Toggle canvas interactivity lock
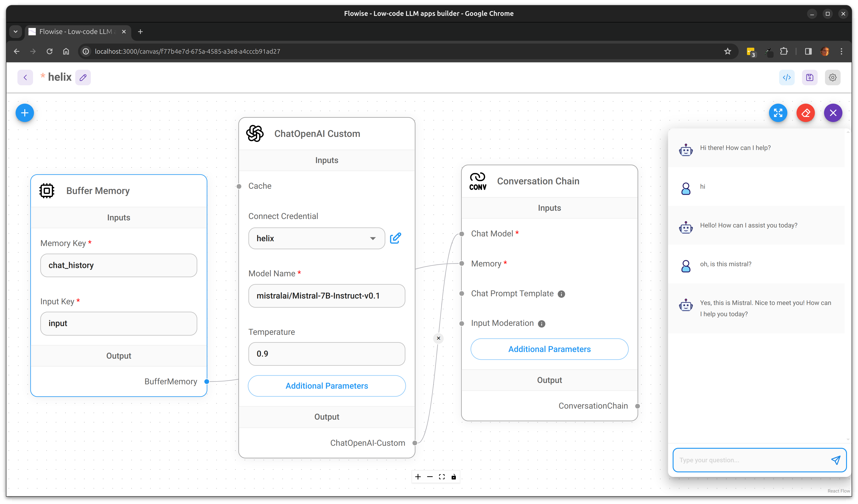 [x=454, y=477]
